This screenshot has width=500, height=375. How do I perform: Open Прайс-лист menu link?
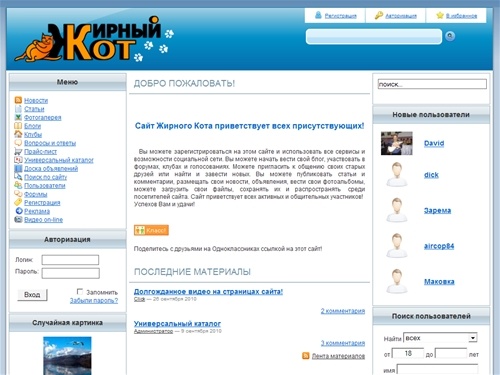tap(40, 152)
